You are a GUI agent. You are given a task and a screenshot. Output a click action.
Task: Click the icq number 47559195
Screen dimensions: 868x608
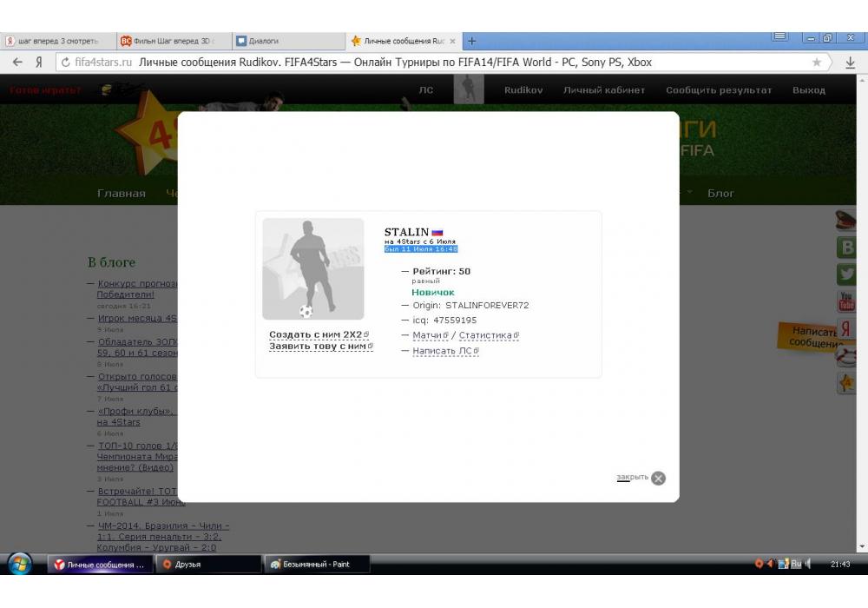coord(455,320)
